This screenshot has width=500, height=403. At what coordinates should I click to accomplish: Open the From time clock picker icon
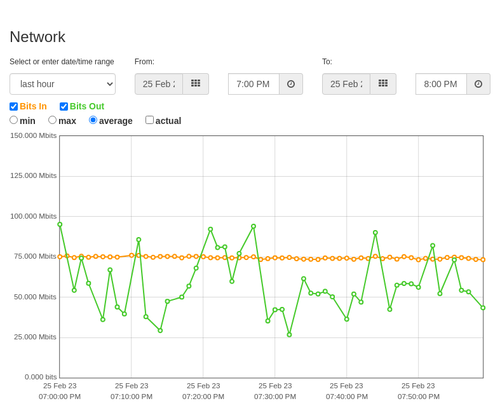click(x=291, y=84)
